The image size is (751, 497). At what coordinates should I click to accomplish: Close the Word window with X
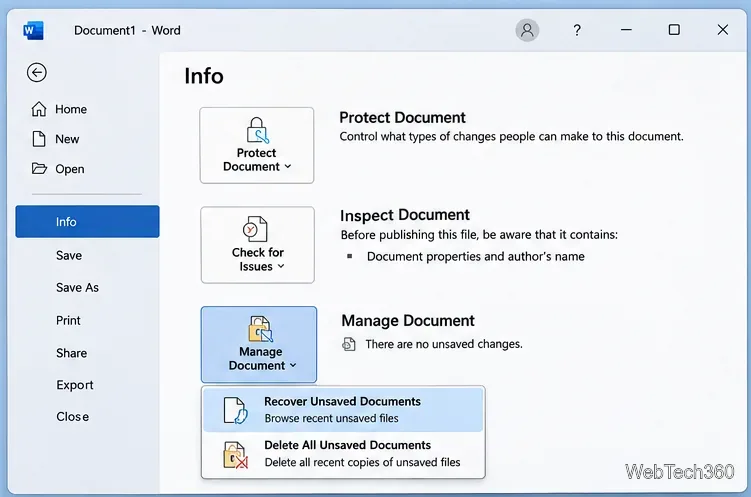[723, 30]
